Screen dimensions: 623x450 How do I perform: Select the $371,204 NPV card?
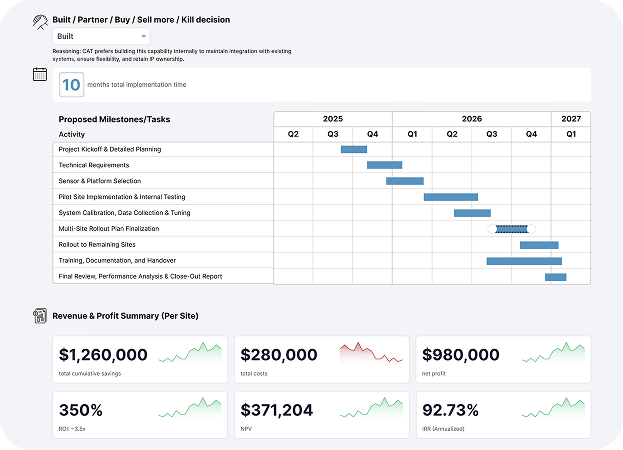[321, 413]
